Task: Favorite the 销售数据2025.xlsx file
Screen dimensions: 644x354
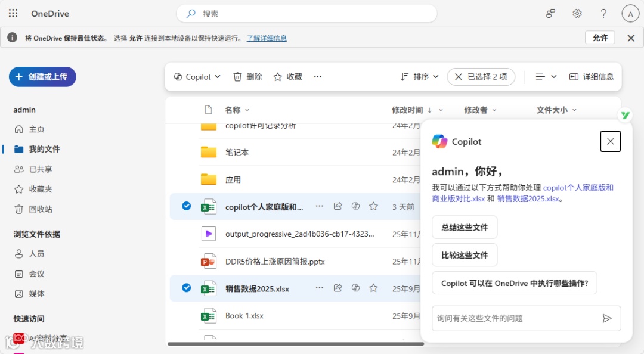Action: (x=373, y=288)
